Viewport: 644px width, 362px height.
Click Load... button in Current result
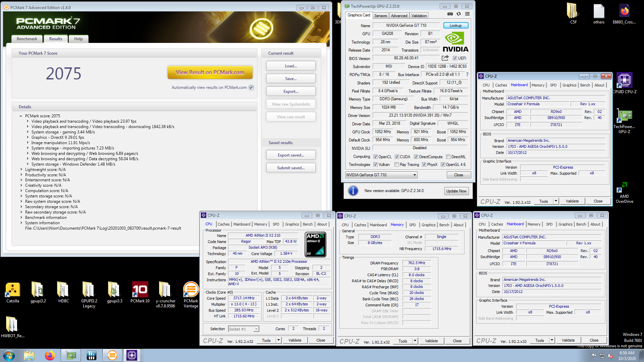tap(291, 66)
